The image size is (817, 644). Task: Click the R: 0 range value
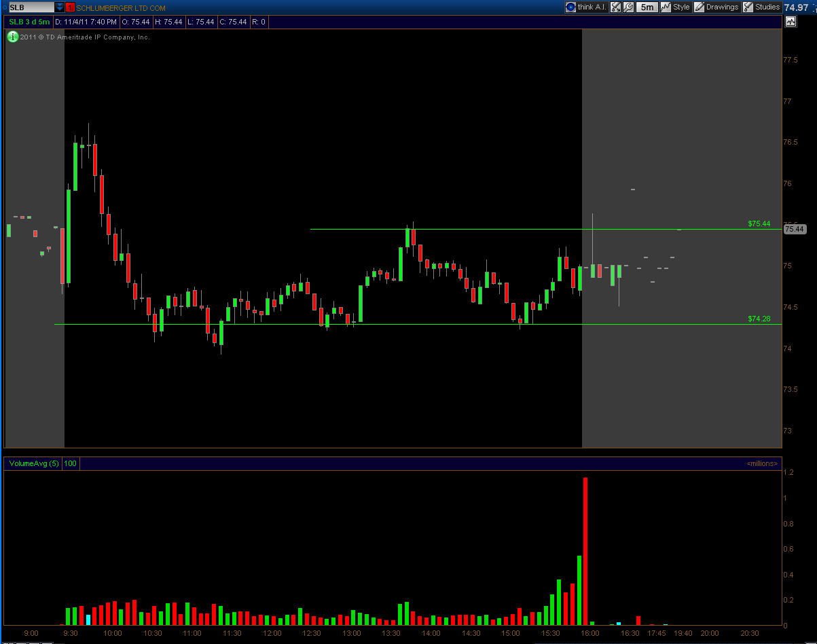(x=259, y=22)
